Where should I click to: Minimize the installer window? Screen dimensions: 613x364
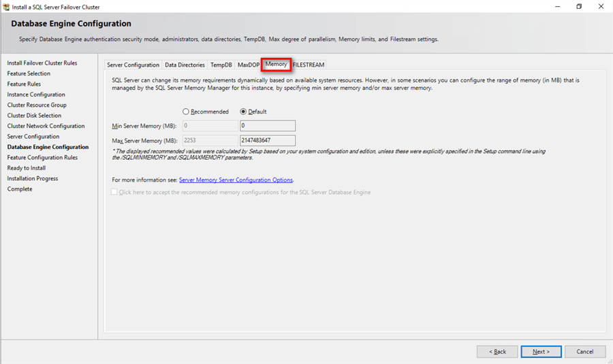[557, 7]
